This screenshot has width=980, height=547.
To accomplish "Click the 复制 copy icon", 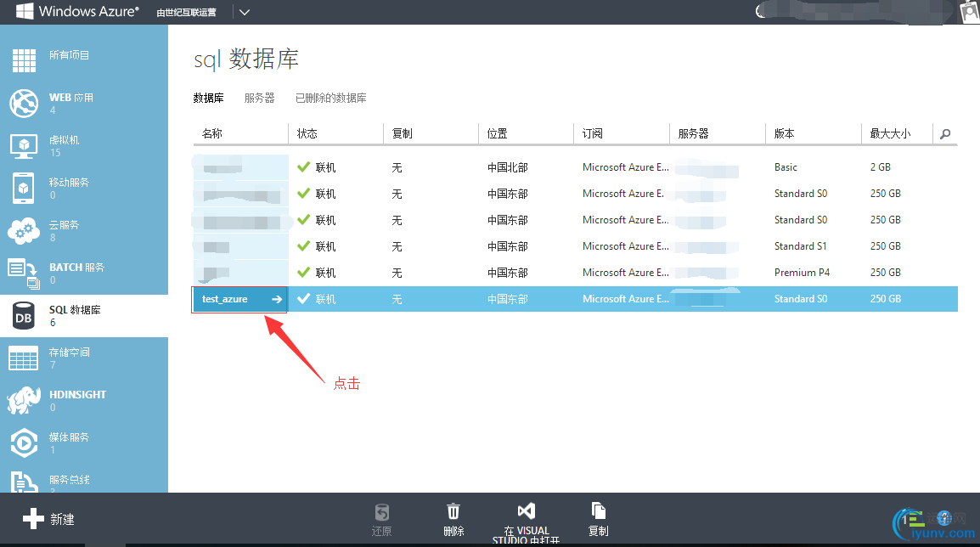I will [x=599, y=511].
